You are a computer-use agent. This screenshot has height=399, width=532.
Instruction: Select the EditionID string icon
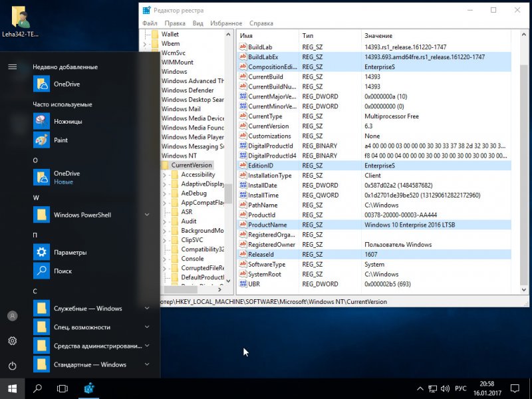[x=243, y=166]
